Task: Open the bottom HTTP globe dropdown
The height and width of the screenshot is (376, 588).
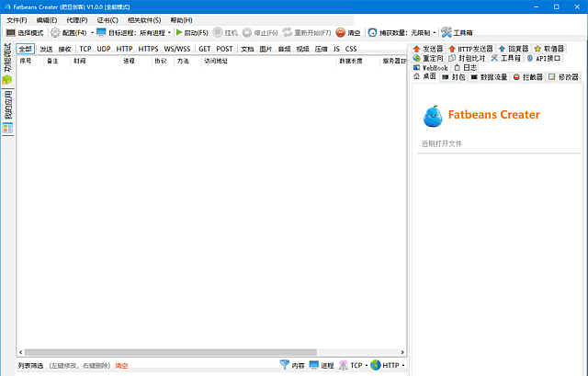Action: [x=388, y=365]
